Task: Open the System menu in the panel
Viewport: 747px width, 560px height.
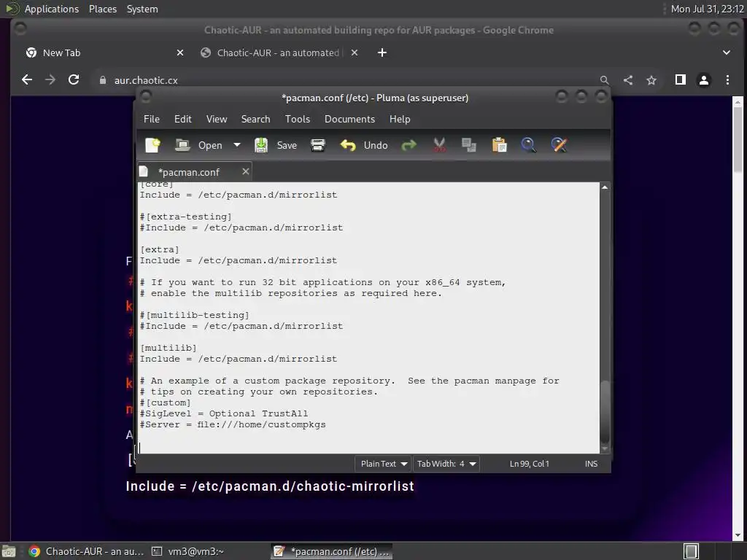Action: pyautogui.click(x=142, y=9)
